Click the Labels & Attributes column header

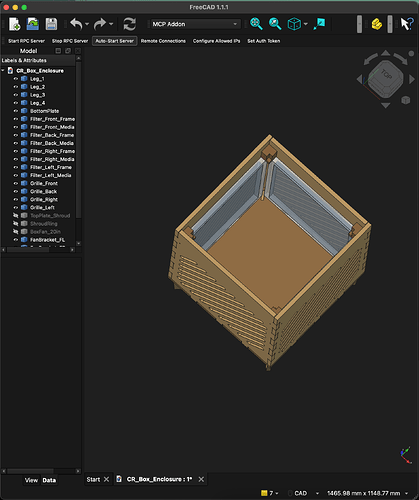[x=38, y=60]
